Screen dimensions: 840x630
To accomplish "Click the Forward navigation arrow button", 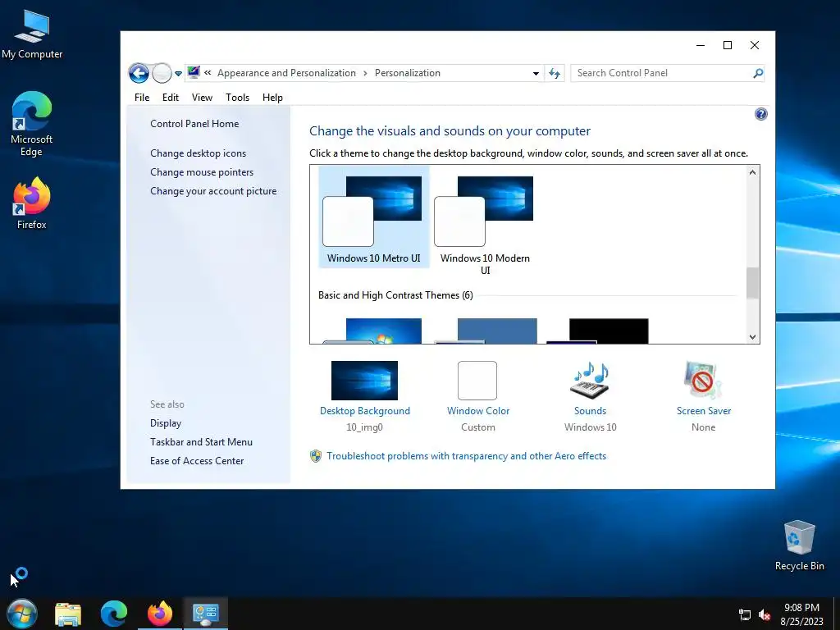I will [x=162, y=73].
